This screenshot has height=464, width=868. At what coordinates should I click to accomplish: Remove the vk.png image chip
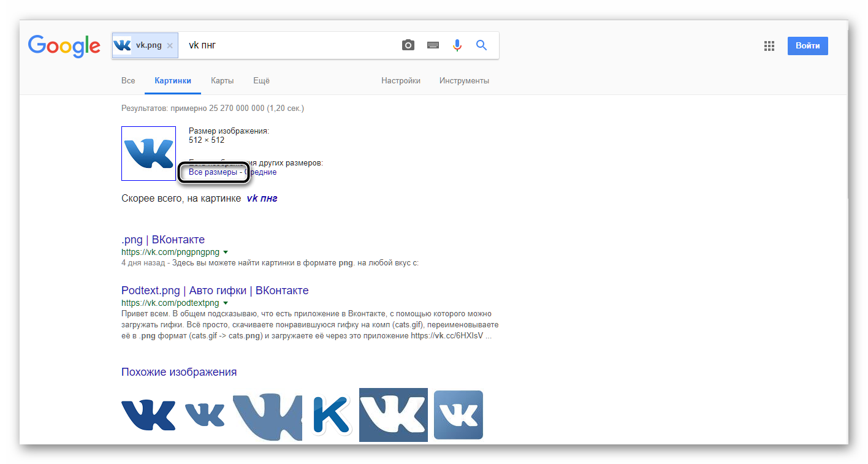point(170,45)
